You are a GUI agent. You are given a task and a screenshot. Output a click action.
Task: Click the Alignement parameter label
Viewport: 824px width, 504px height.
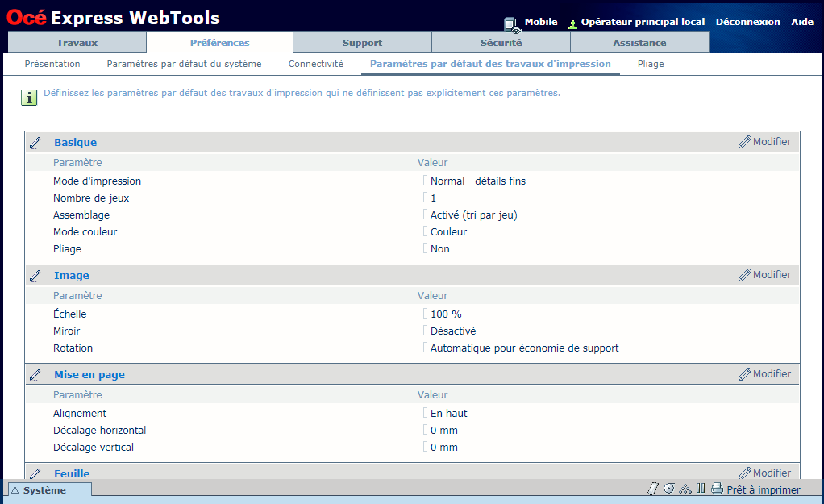click(x=80, y=413)
